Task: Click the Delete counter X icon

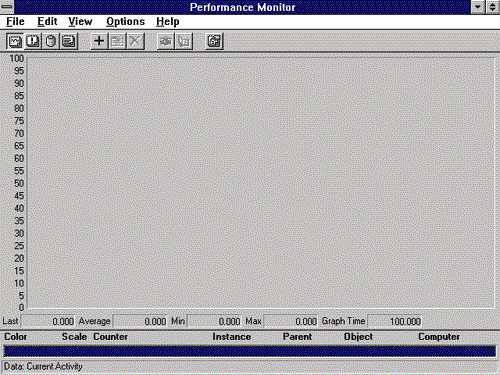Action: click(135, 41)
